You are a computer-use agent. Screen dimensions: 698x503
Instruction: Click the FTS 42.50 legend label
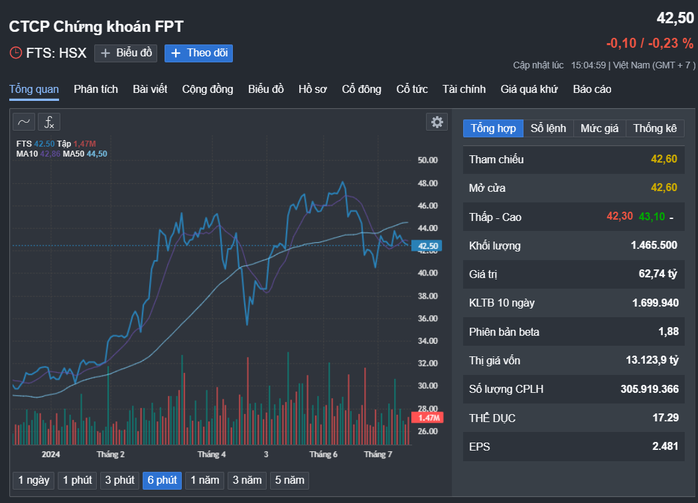click(x=35, y=144)
